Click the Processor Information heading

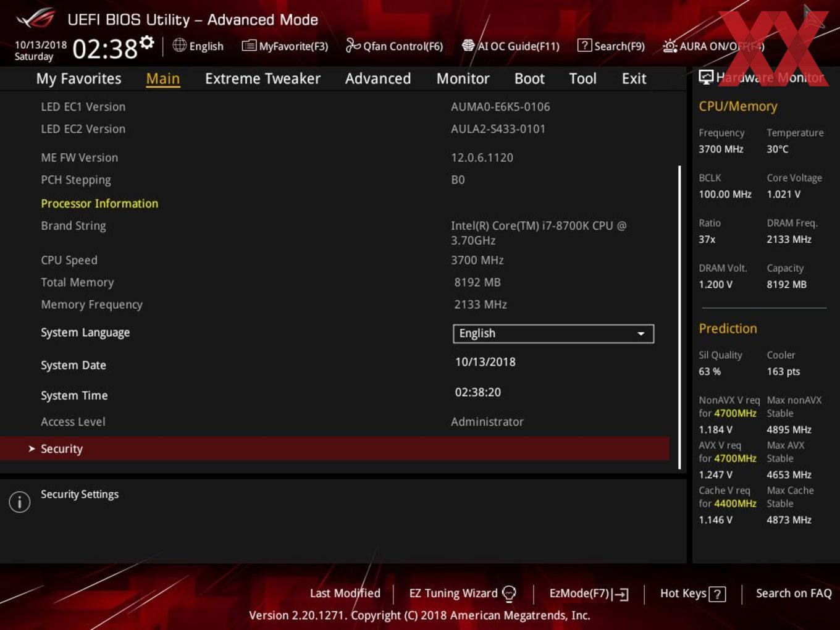tap(99, 203)
